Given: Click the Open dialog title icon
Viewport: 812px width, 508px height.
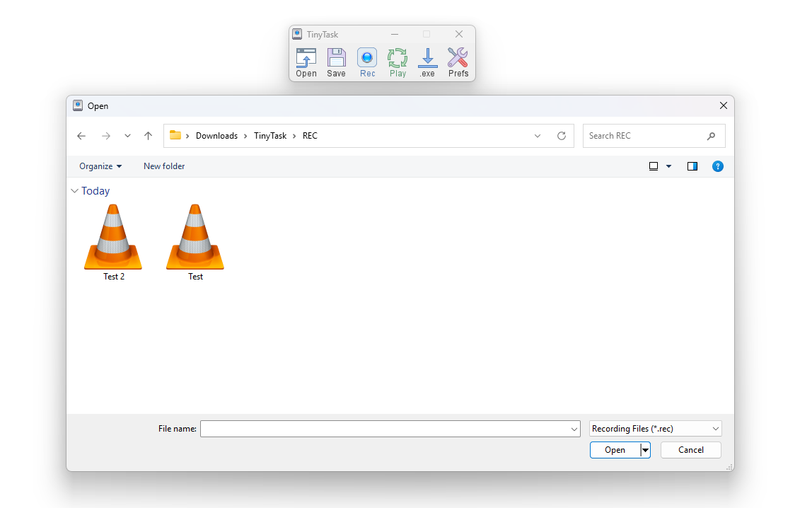Looking at the screenshot, I should (78, 105).
